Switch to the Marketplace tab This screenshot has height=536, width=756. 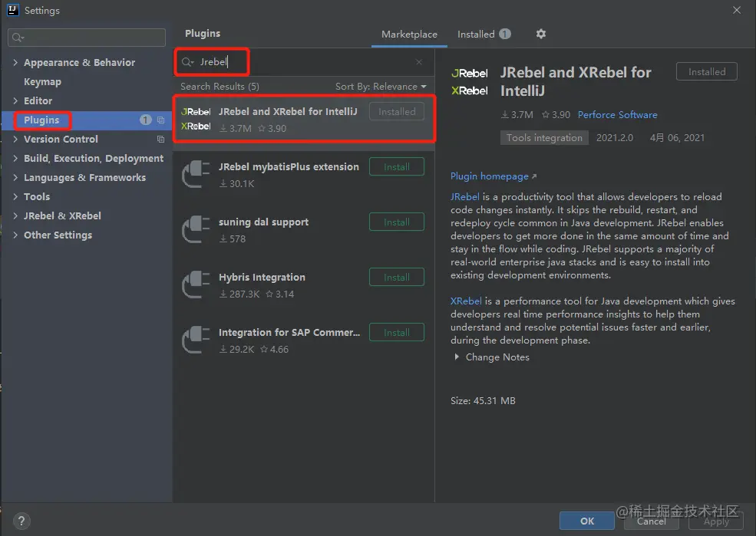(x=409, y=35)
